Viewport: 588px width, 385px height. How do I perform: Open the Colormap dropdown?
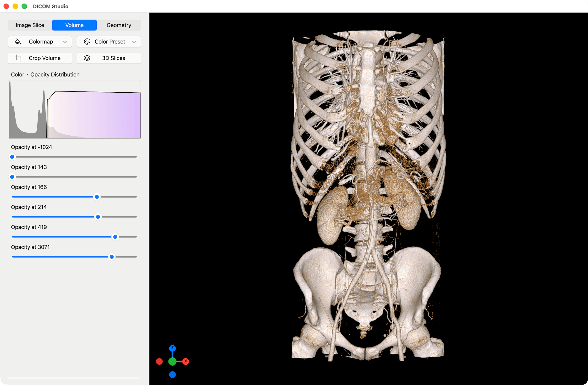point(65,41)
